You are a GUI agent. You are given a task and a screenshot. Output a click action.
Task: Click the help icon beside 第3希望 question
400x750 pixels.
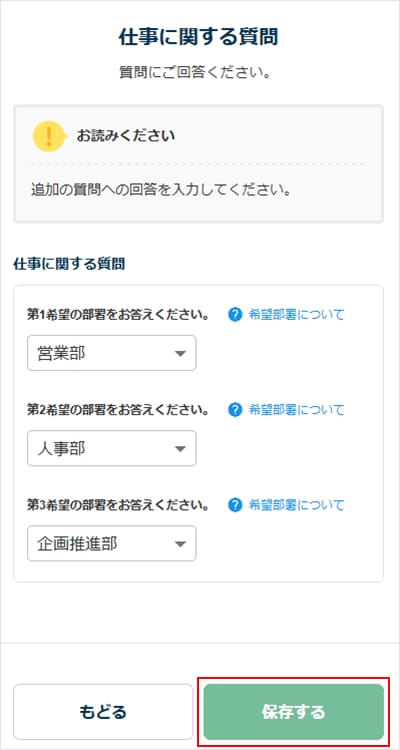235,506
